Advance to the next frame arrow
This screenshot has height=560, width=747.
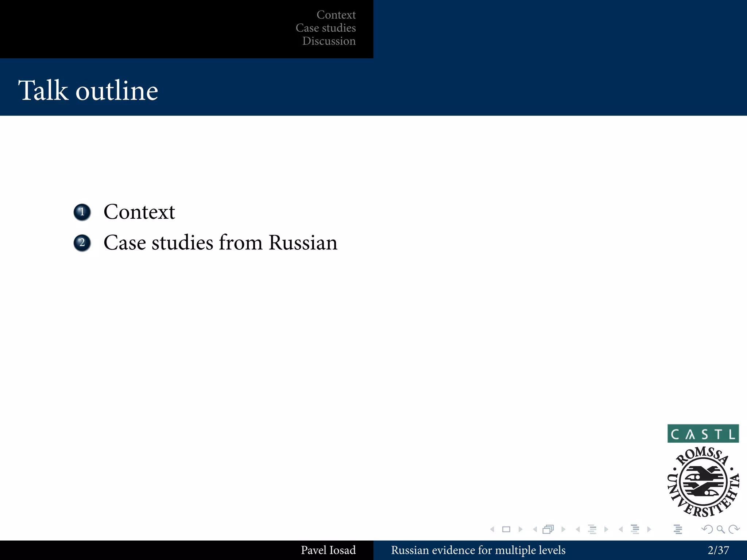[564, 529]
